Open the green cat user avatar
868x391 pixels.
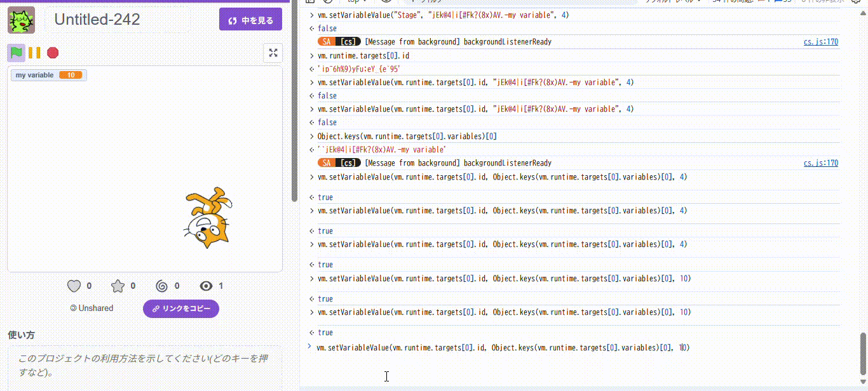point(21,20)
